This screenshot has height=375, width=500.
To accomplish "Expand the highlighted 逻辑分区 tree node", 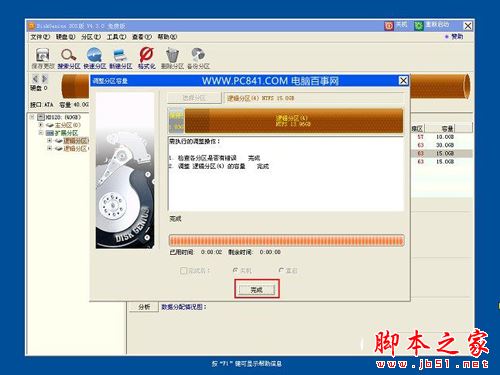I will click(50, 141).
